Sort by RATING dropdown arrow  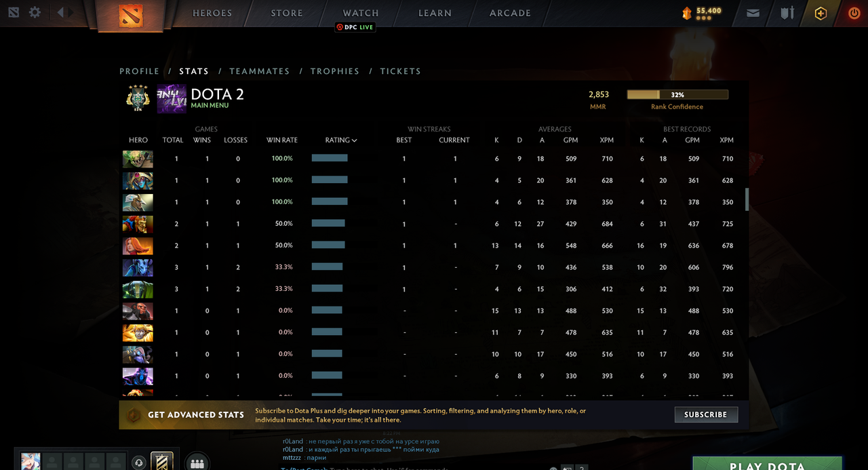[x=355, y=140]
